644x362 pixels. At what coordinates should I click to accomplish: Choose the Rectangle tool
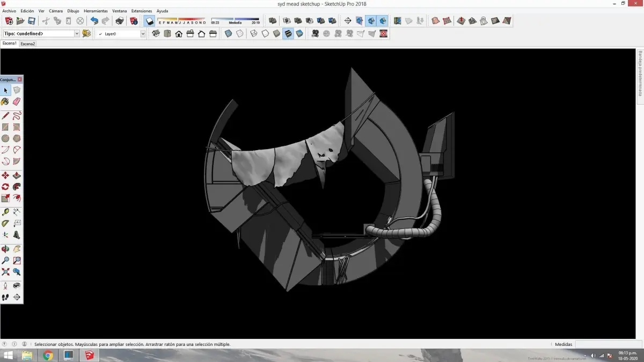click(5, 127)
